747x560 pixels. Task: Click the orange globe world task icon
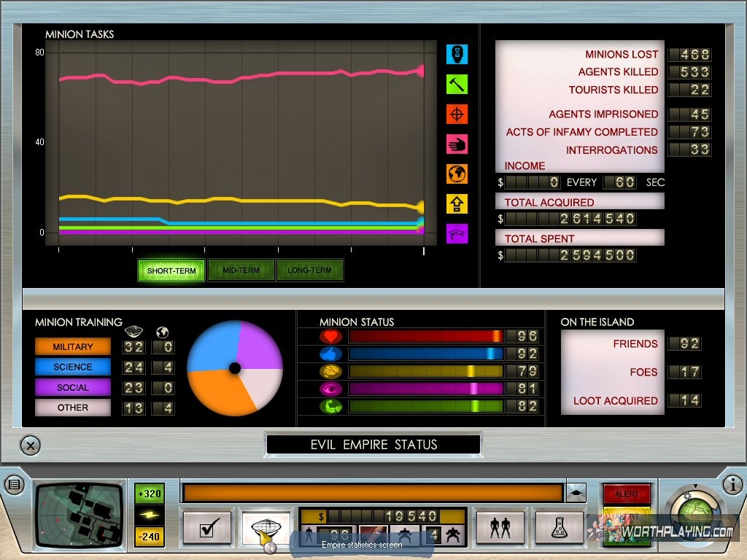tap(457, 174)
